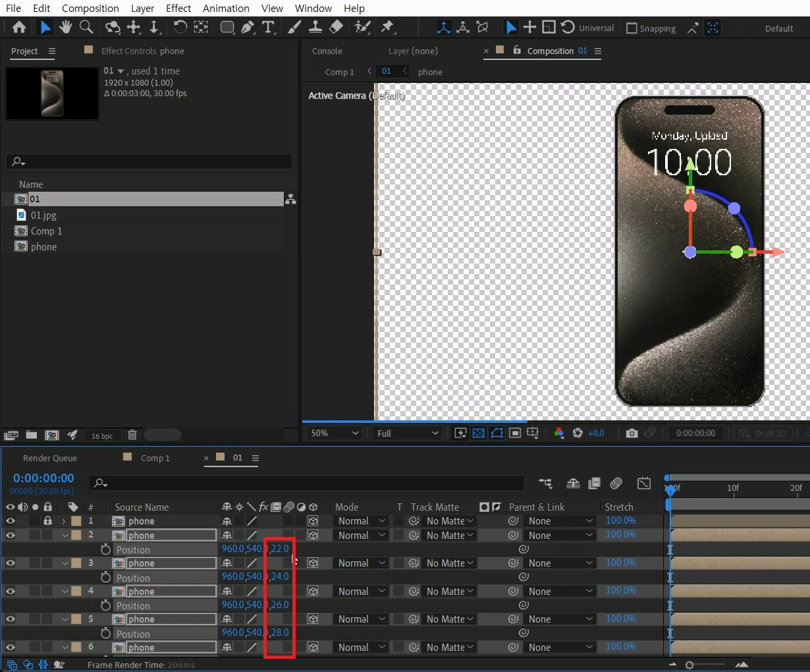Click the new folder icon in Project panel

click(31, 435)
